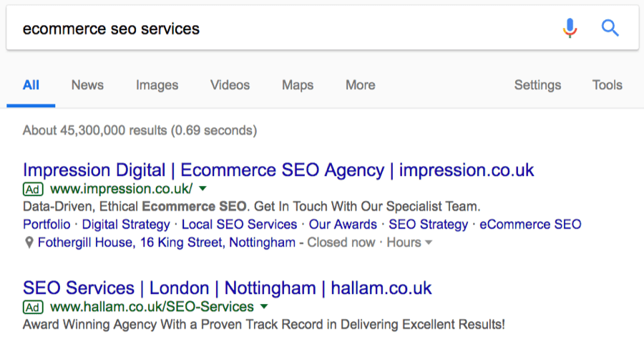
Task: Visit the Our Awards sitelink
Action: click(343, 225)
